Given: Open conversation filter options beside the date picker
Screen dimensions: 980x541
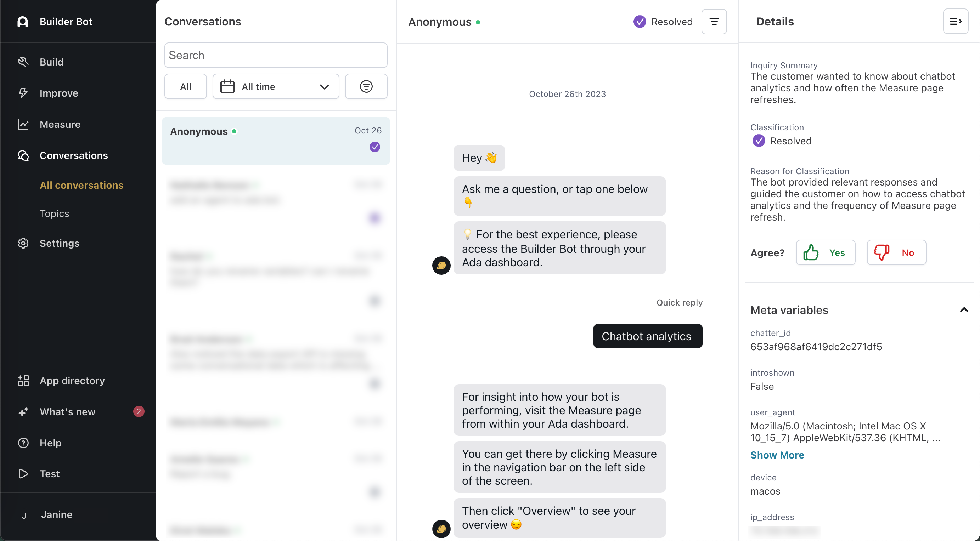Looking at the screenshot, I should click(366, 86).
